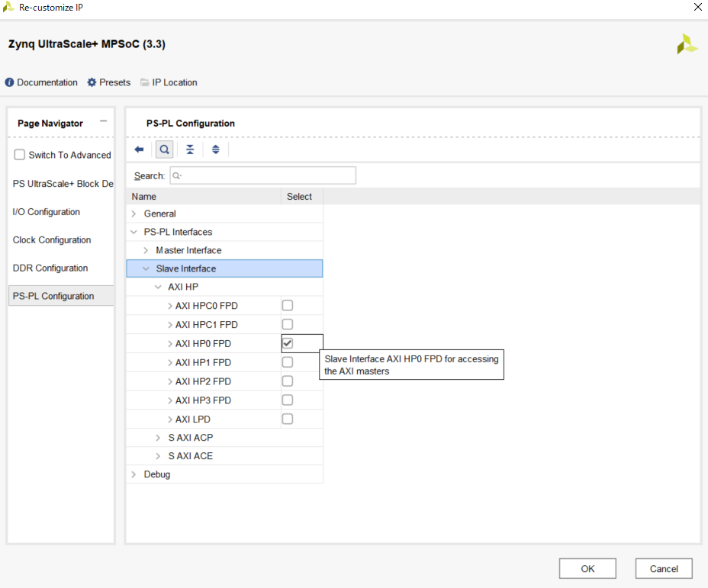Image resolution: width=708 pixels, height=588 pixels.
Task: Expand the AXI LPD chevron
Action: (x=170, y=419)
